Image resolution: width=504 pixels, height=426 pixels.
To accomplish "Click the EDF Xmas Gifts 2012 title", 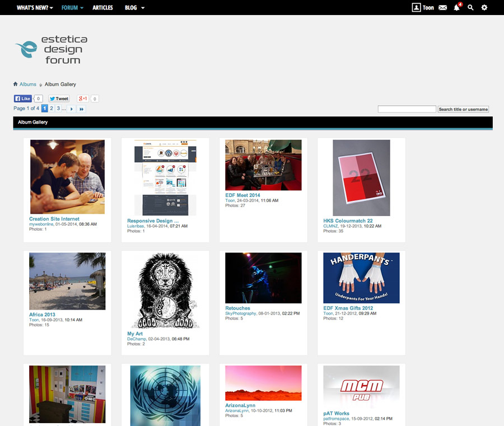I will [x=348, y=308].
